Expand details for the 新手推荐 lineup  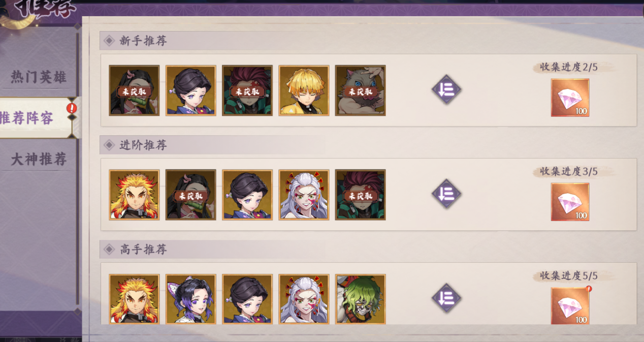pyautogui.click(x=446, y=90)
